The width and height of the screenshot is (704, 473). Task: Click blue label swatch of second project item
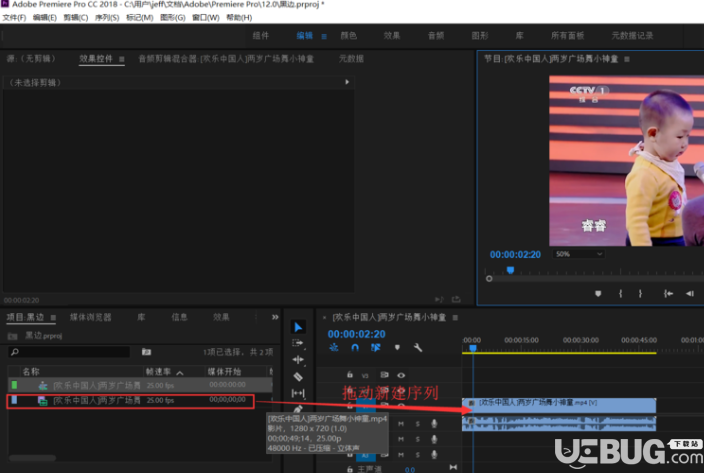[14, 399]
